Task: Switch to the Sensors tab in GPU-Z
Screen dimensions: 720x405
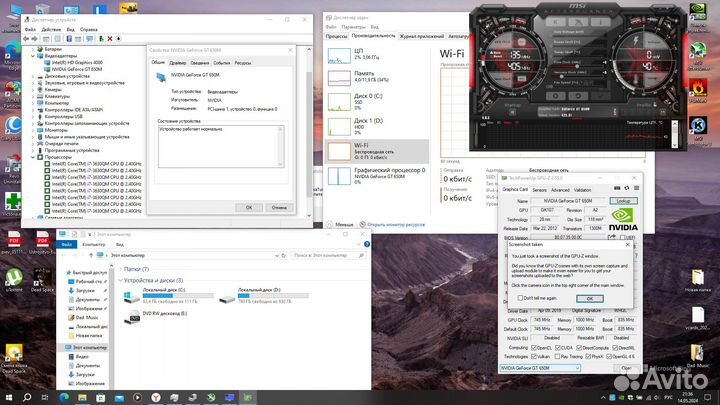Action: point(540,190)
